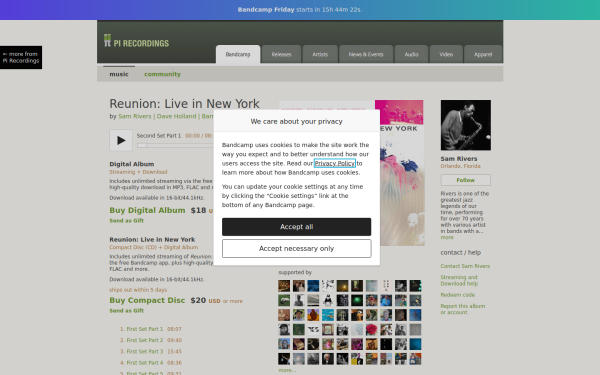This screenshot has width=600, height=375.
Task: Click the red rose supporter avatar
Action: point(371,329)
